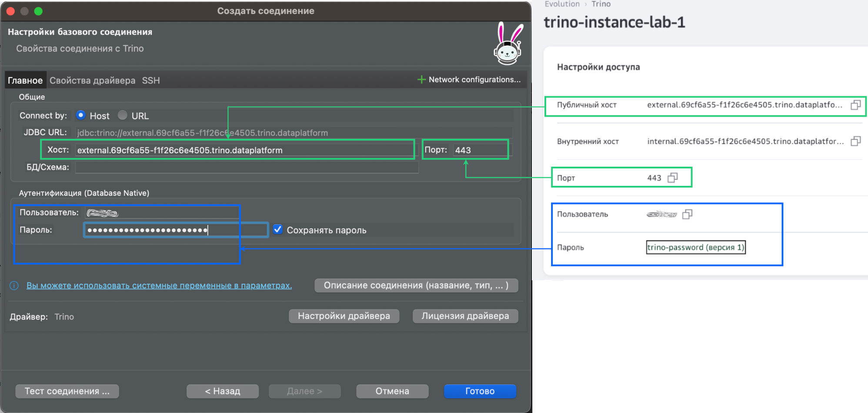Click the БД/Схема input field
This screenshot has width=868, height=413.
247,167
